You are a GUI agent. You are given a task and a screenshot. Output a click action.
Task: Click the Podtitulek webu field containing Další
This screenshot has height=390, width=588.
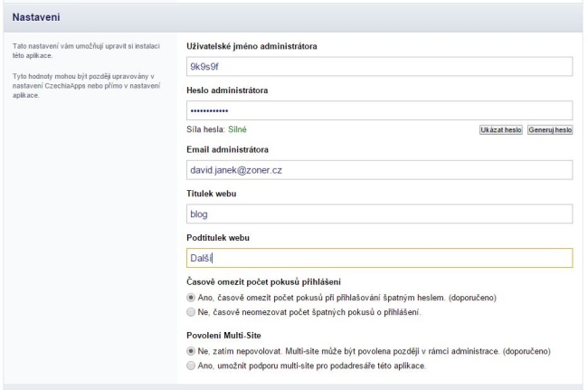pyautogui.click(x=380, y=258)
